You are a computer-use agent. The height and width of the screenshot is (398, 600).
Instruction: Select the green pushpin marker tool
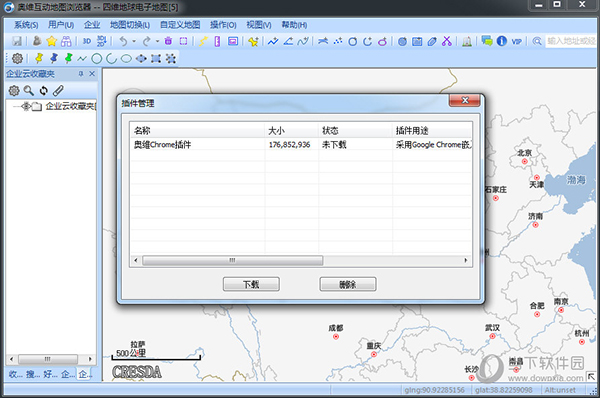point(68,58)
